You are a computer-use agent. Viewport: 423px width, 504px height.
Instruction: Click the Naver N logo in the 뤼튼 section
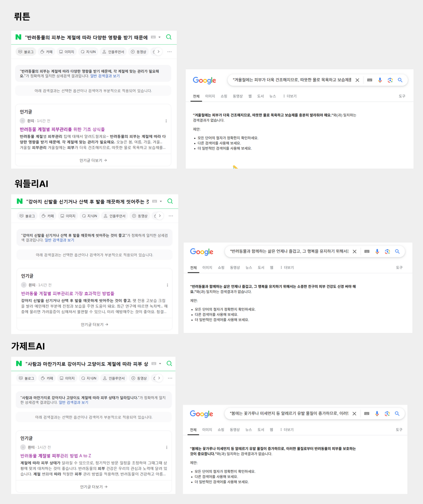[18, 37]
